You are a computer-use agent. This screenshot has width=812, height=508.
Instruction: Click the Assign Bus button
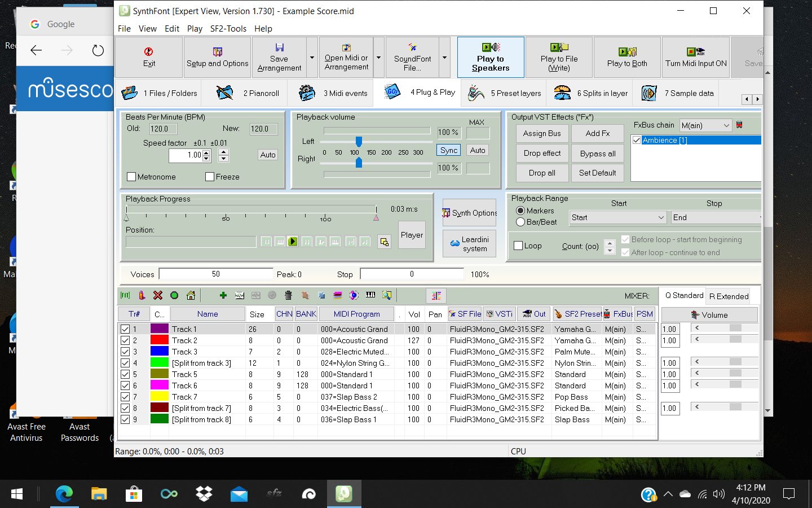[x=542, y=133]
